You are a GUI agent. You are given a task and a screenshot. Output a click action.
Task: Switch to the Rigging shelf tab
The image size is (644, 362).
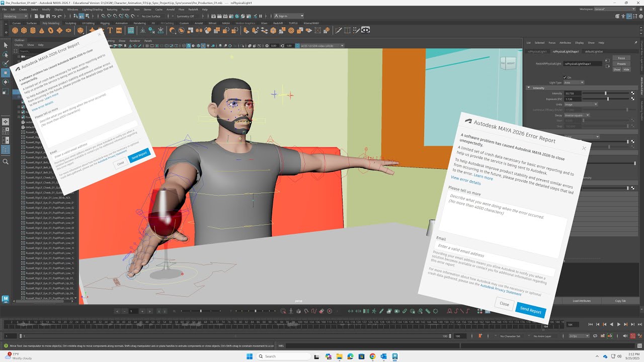[105, 23]
